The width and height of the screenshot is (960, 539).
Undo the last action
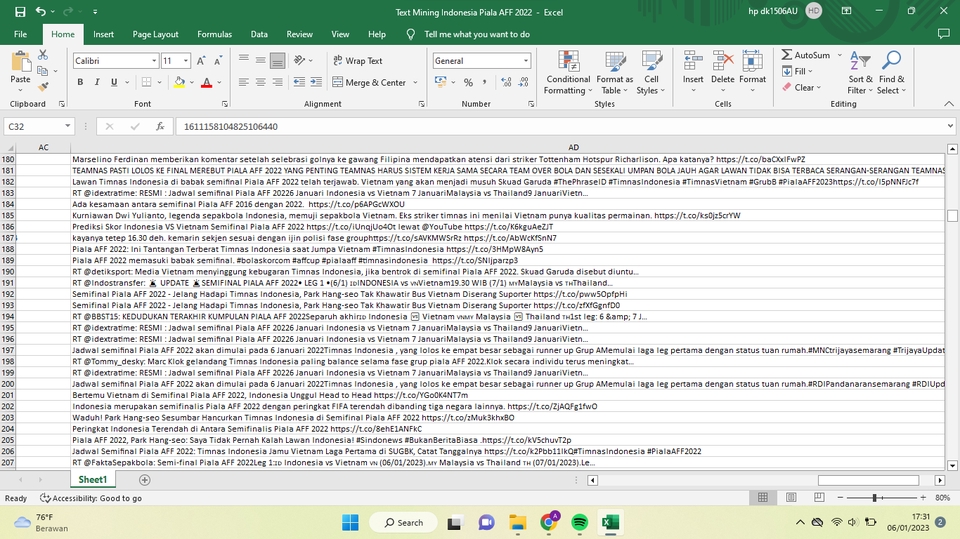click(40, 12)
